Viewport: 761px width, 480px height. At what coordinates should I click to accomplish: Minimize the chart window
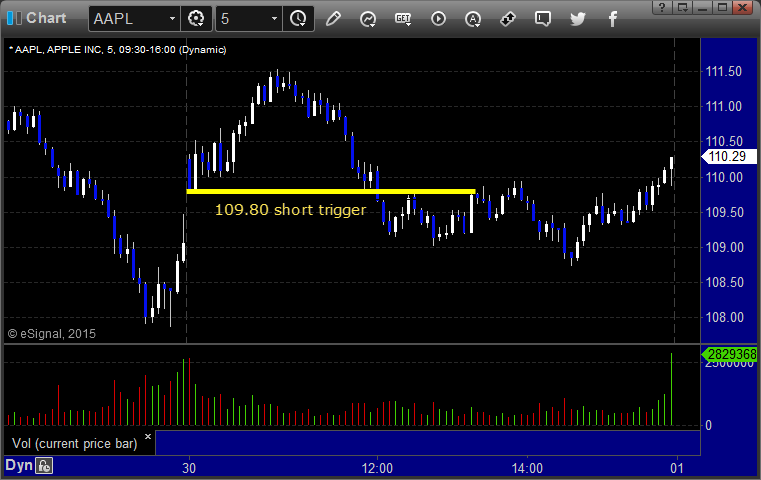pos(702,7)
